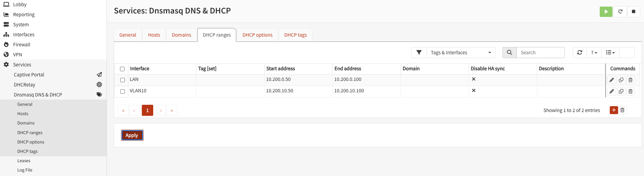
Task: Select the VLAN10 row checkbox
Action: tap(122, 92)
